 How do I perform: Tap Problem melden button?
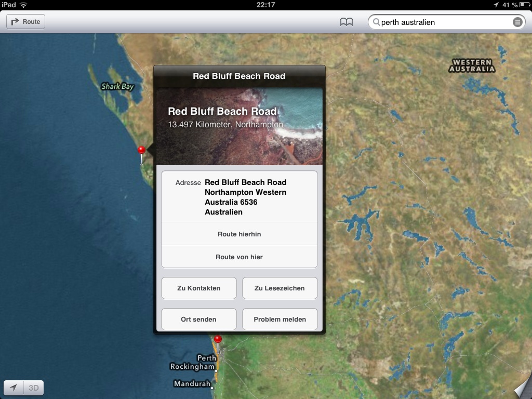tap(280, 320)
